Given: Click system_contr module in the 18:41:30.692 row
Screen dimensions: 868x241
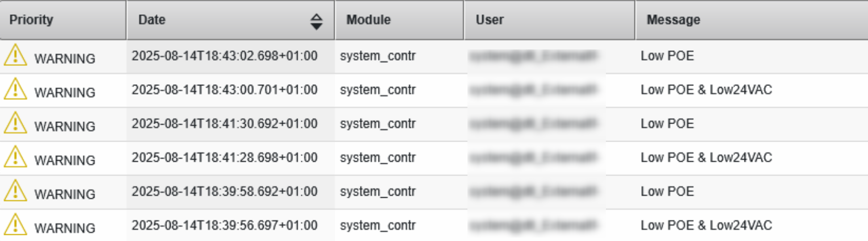Looking at the screenshot, I should [x=378, y=124].
